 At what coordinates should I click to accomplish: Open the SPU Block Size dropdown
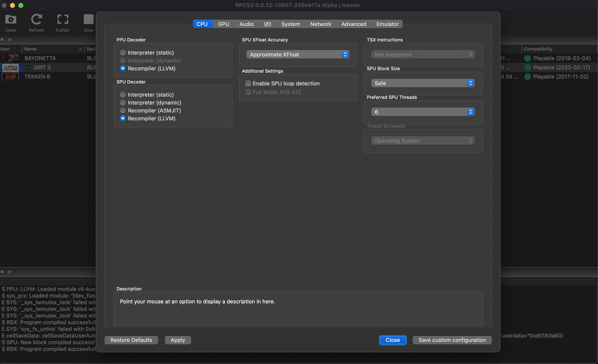click(x=423, y=83)
